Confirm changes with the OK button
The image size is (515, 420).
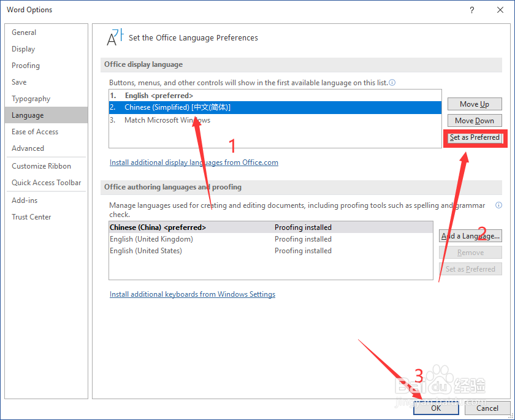point(436,408)
